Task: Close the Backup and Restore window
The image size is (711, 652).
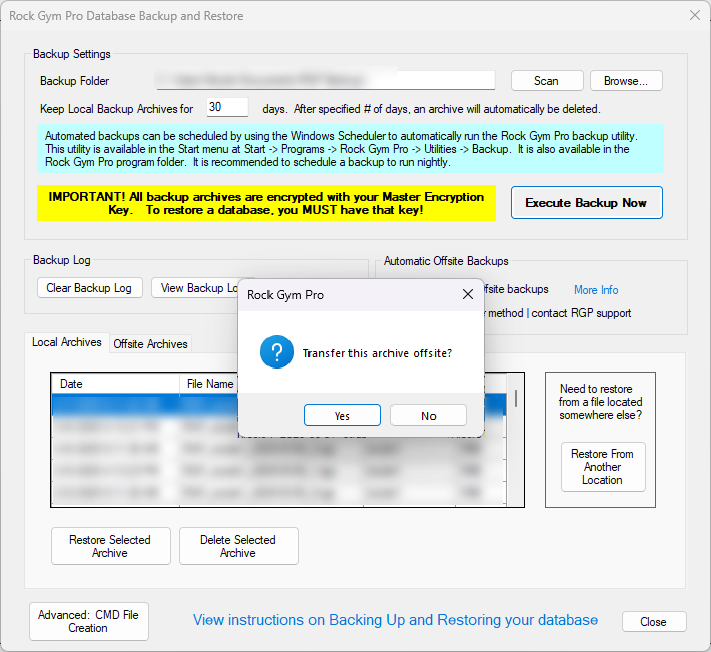Action: (694, 15)
